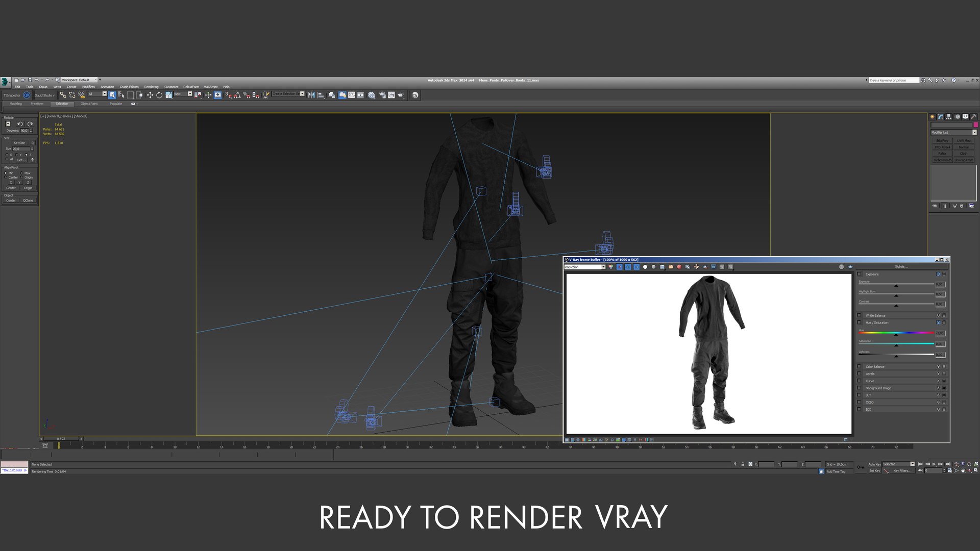Click the Save icon in quick access toolbar

point(30,80)
